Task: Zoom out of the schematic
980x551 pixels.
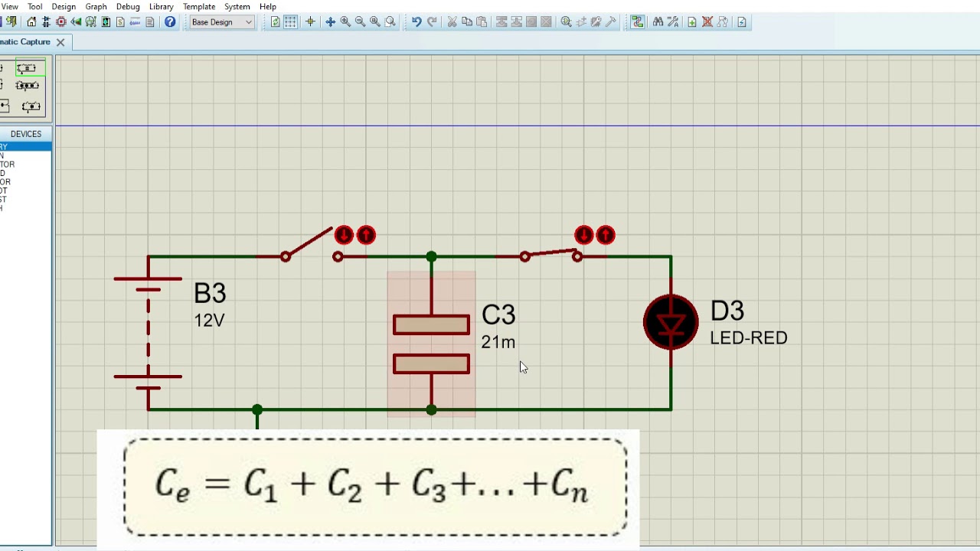Action: pos(360,22)
